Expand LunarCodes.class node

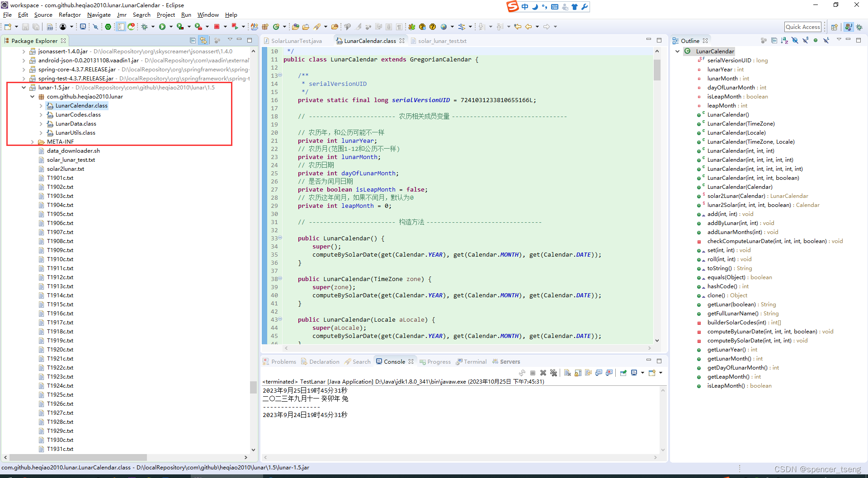pos(41,114)
